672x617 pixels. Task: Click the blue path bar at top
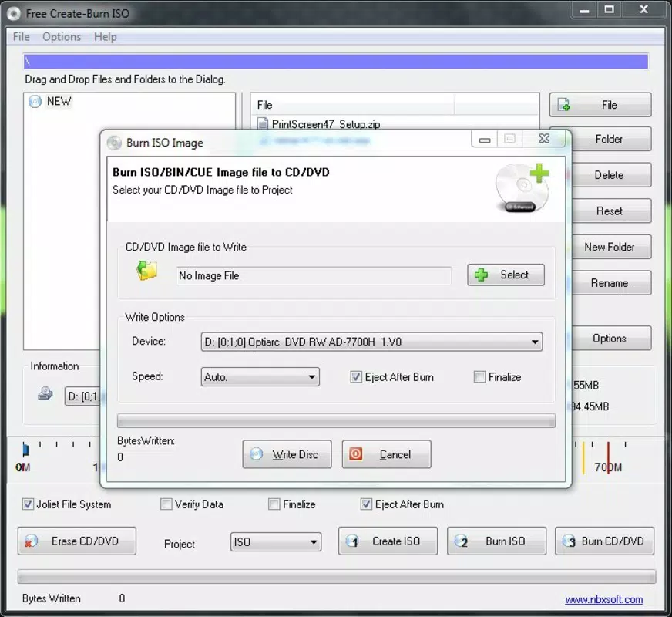tap(335, 62)
